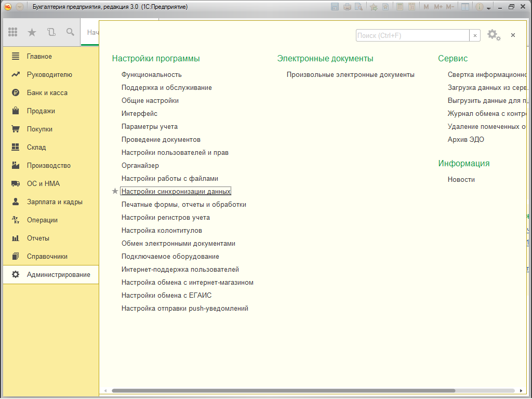This screenshot has width=532, height=399.
Task: Open the history icon
Action: click(x=51, y=32)
